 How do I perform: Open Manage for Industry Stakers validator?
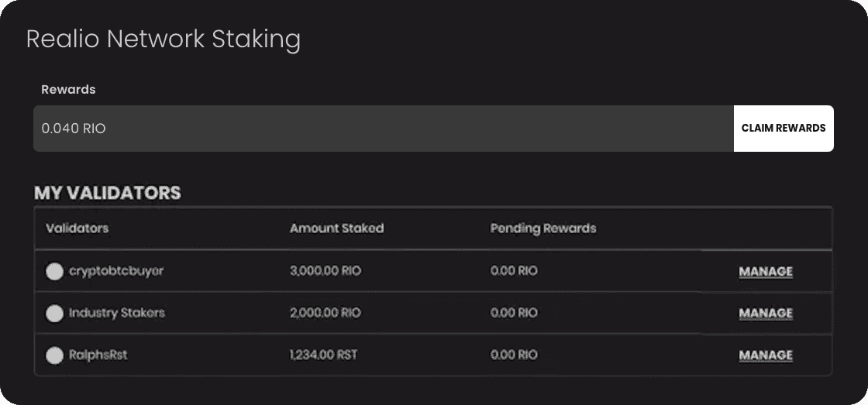[x=766, y=313]
